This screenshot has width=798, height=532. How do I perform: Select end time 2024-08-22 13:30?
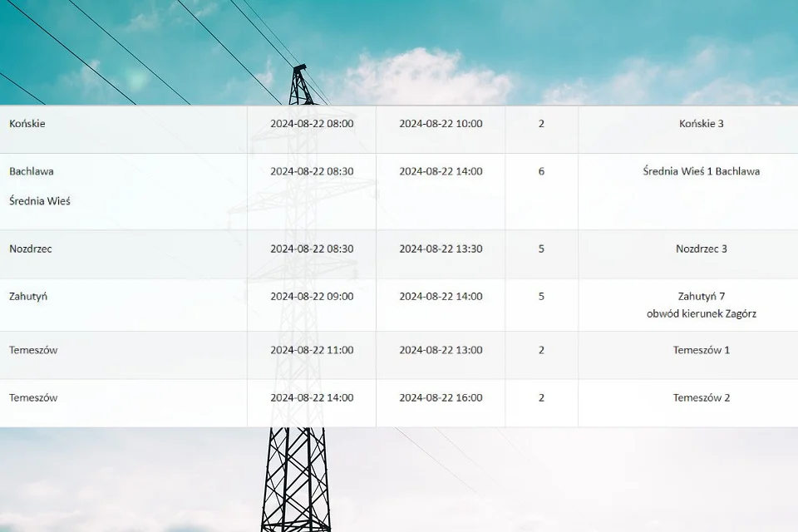click(441, 249)
